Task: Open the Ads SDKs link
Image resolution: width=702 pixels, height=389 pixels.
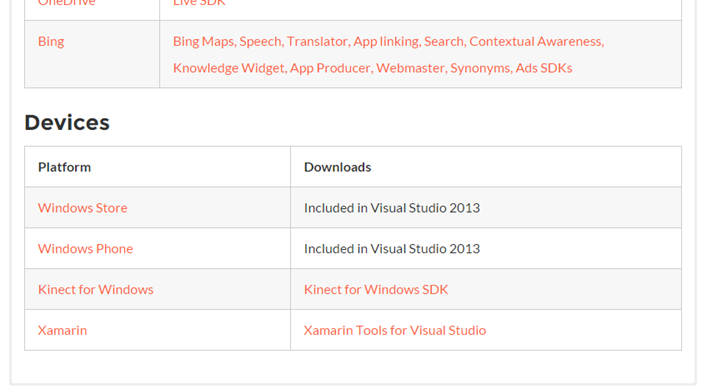Action: (544, 68)
